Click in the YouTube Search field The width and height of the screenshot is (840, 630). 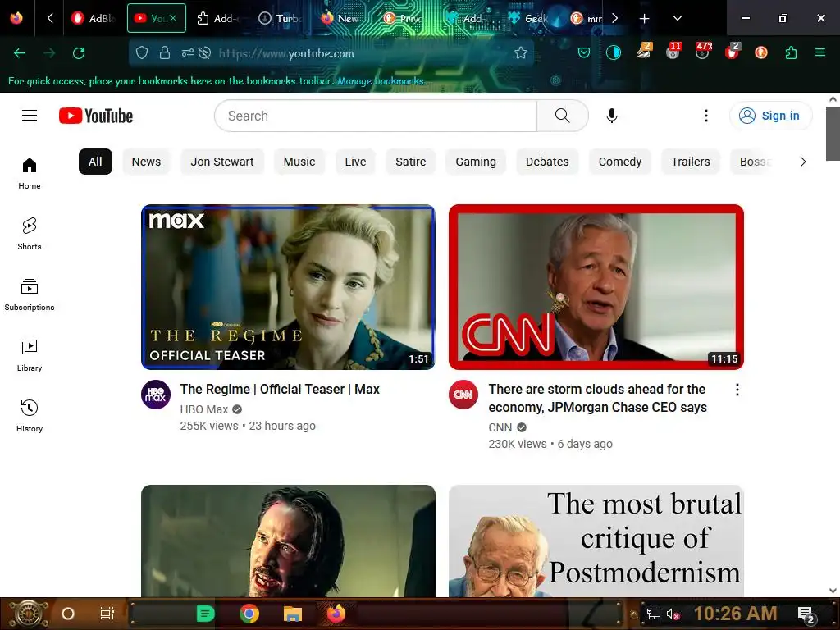click(x=376, y=116)
